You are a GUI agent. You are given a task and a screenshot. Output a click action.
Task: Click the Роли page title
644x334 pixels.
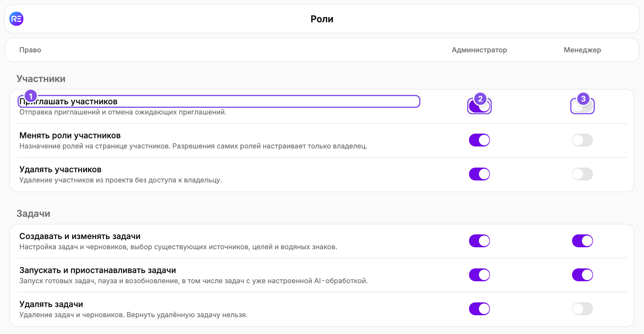(322, 19)
